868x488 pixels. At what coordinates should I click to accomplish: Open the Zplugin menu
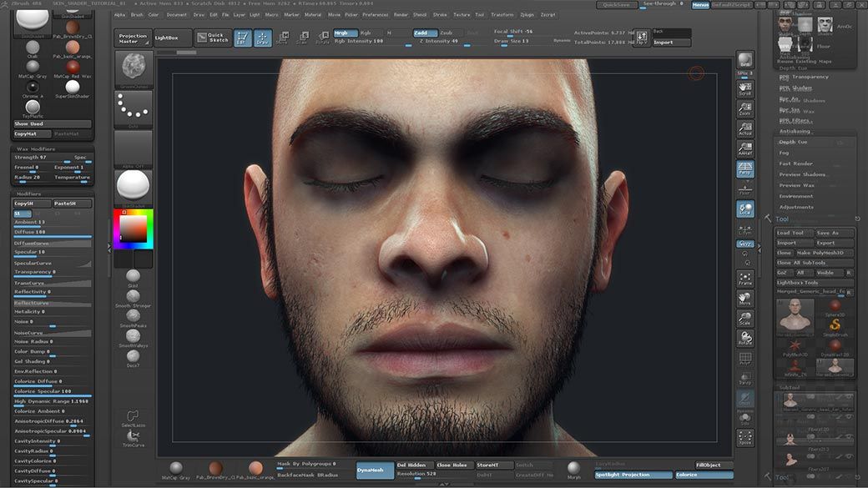pos(527,15)
